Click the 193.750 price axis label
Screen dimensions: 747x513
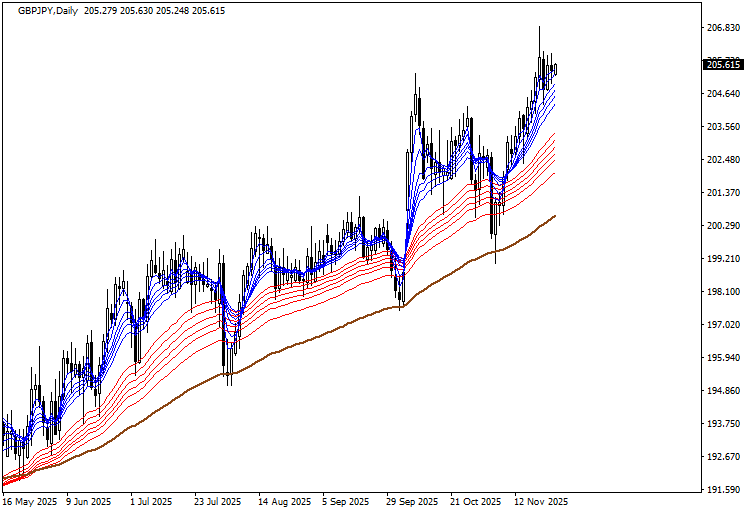[722, 424]
